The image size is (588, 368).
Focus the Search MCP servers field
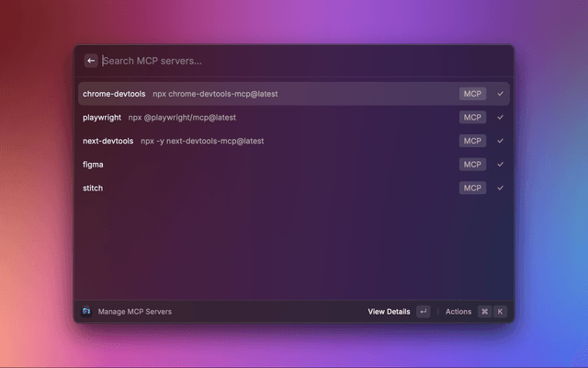pyautogui.click(x=294, y=61)
